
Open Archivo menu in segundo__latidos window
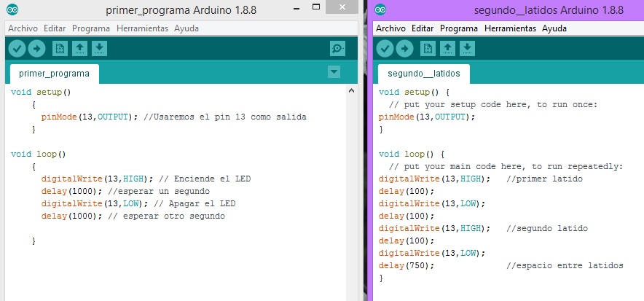[391, 28]
